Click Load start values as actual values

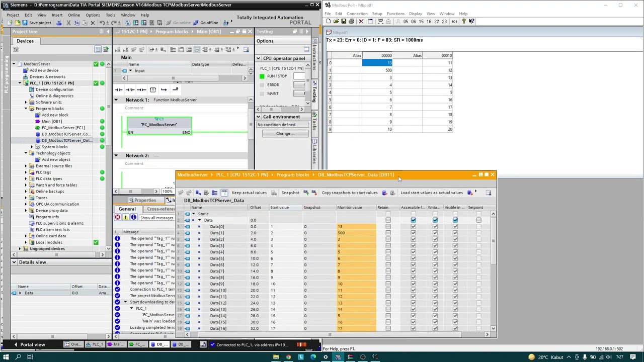click(432, 193)
